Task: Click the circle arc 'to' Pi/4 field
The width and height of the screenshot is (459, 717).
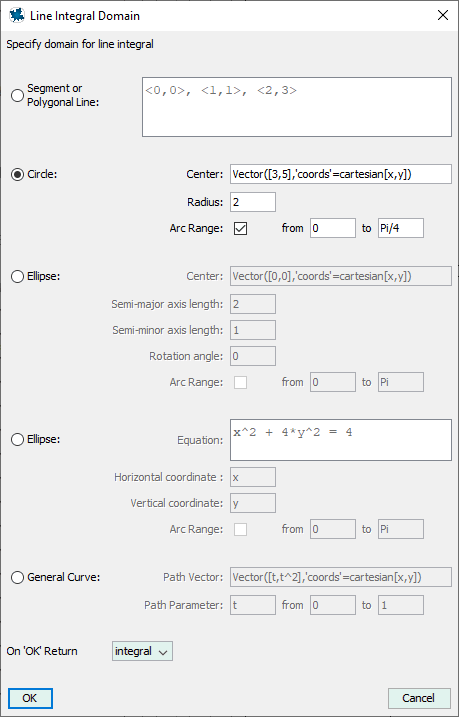Action: (401, 228)
